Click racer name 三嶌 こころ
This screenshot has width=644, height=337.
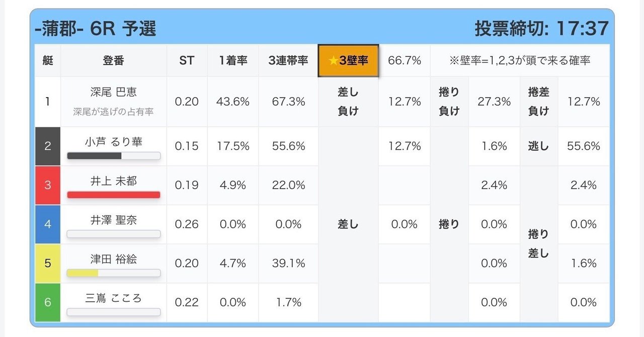coord(113,298)
